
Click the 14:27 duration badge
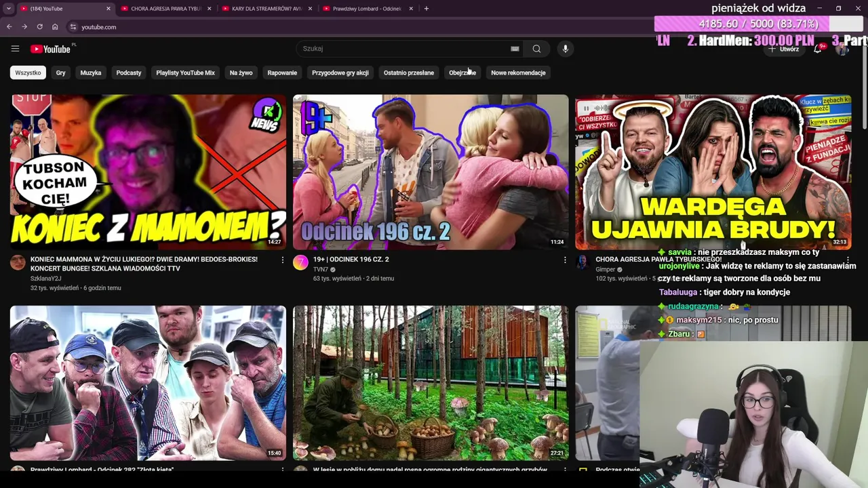pos(274,242)
